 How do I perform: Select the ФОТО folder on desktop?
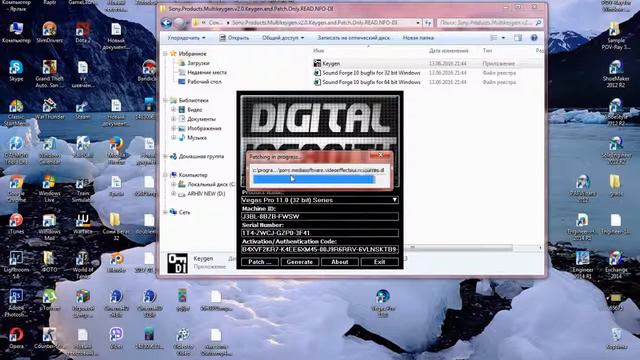click(x=49, y=262)
